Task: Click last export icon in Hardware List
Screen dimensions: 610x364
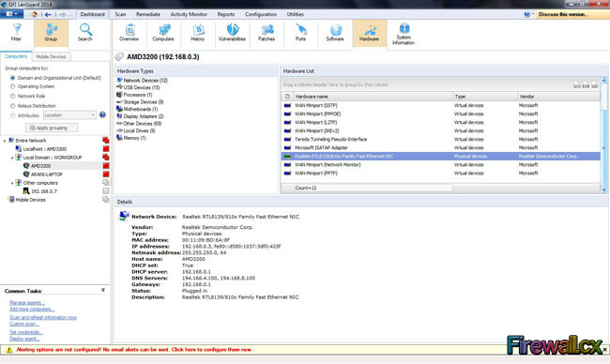Action: (594, 84)
